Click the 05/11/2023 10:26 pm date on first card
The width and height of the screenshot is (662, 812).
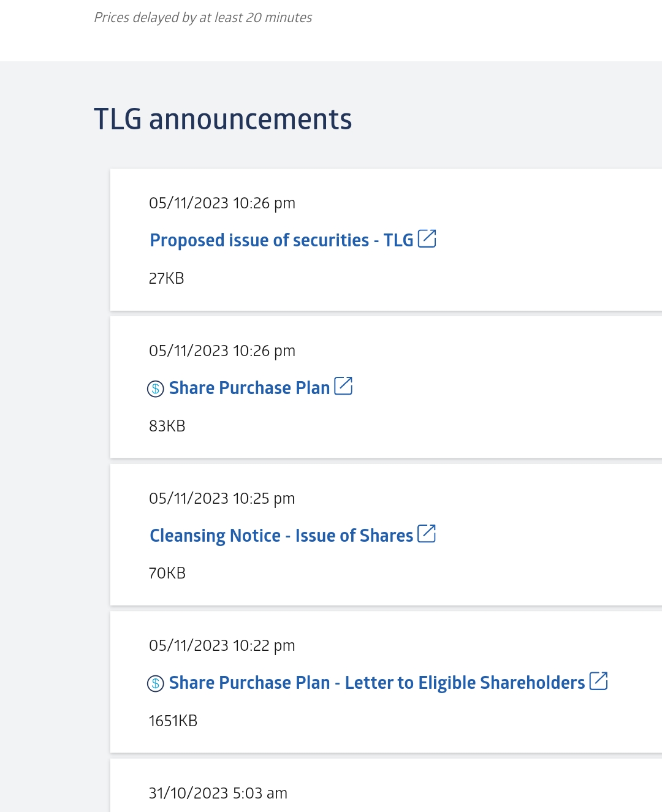coord(222,203)
